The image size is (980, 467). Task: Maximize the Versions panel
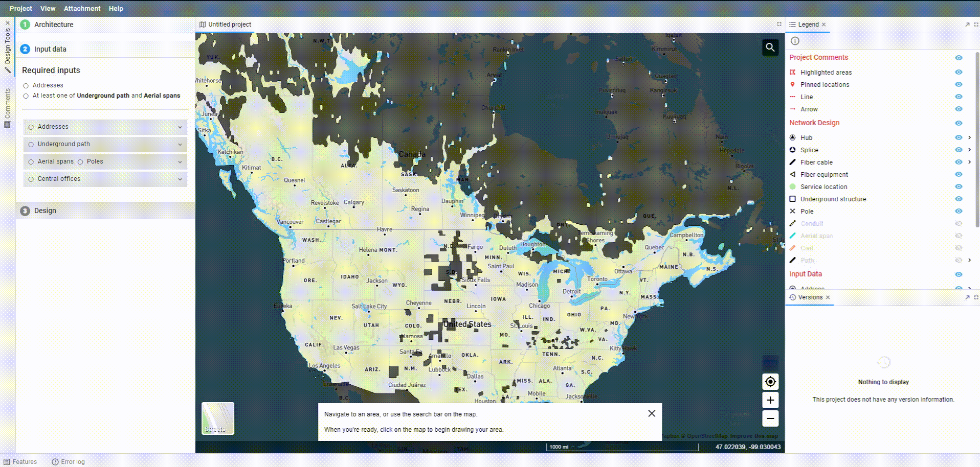click(976, 297)
